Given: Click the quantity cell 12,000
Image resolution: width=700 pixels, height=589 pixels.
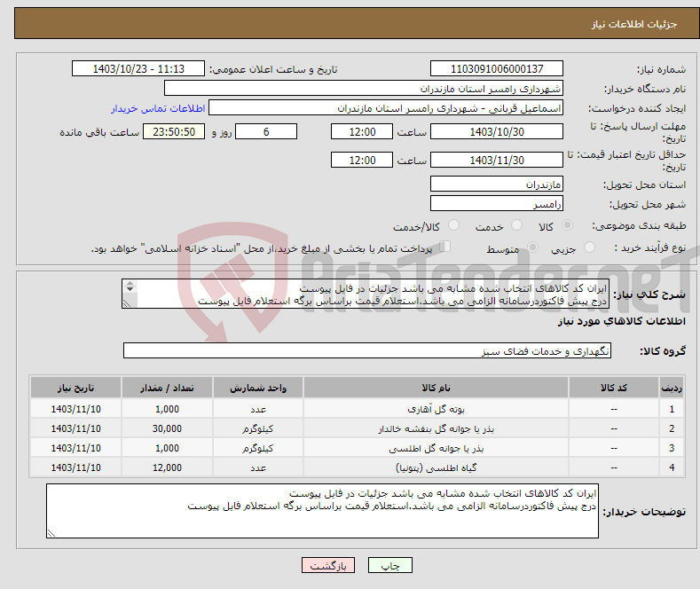Looking at the screenshot, I should point(167,467).
